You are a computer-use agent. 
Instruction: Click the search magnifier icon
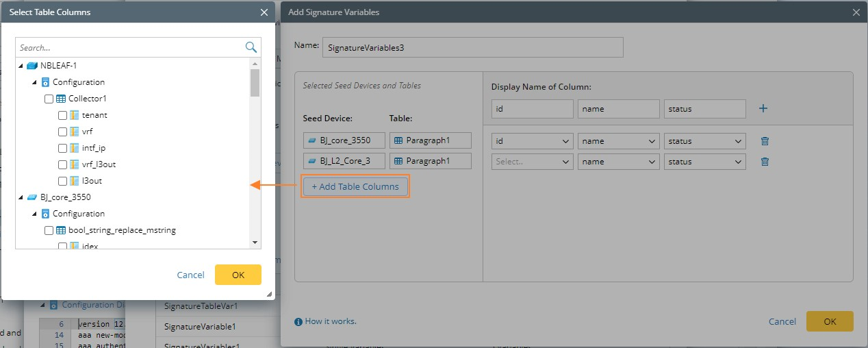pos(251,47)
